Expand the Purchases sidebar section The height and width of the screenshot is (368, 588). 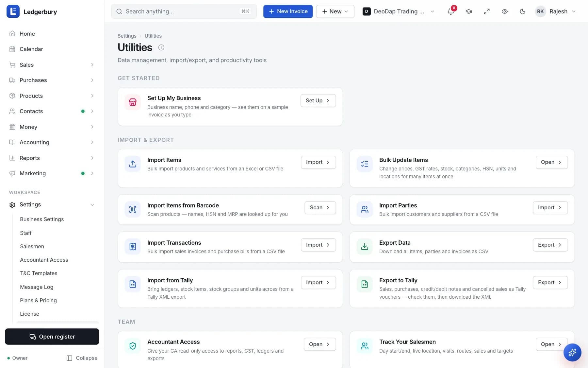pos(52,80)
